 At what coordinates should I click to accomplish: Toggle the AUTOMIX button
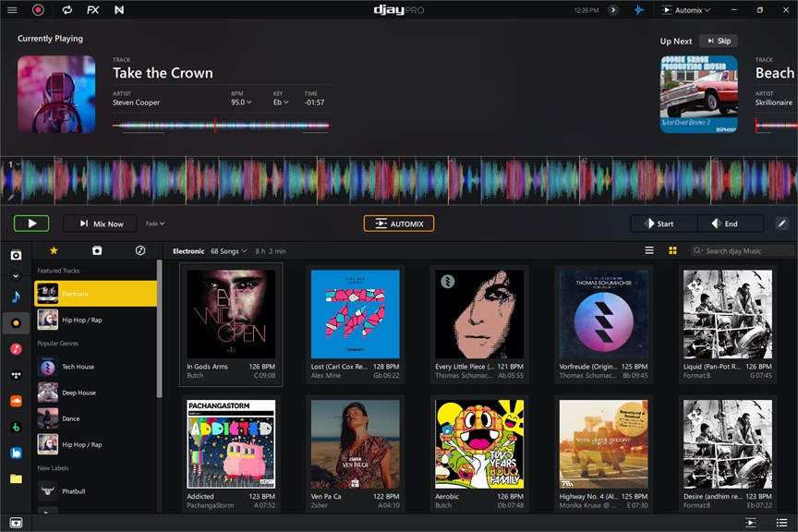click(399, 224)
